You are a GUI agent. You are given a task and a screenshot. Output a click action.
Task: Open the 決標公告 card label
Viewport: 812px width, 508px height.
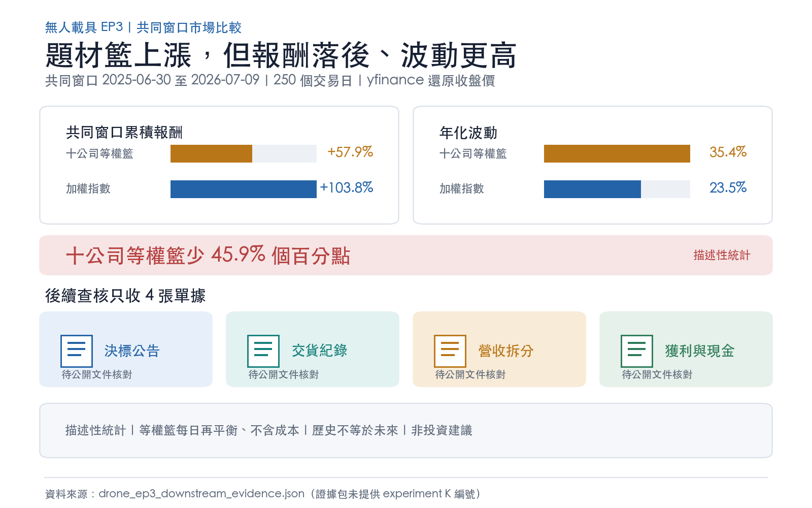click(132, 351)
